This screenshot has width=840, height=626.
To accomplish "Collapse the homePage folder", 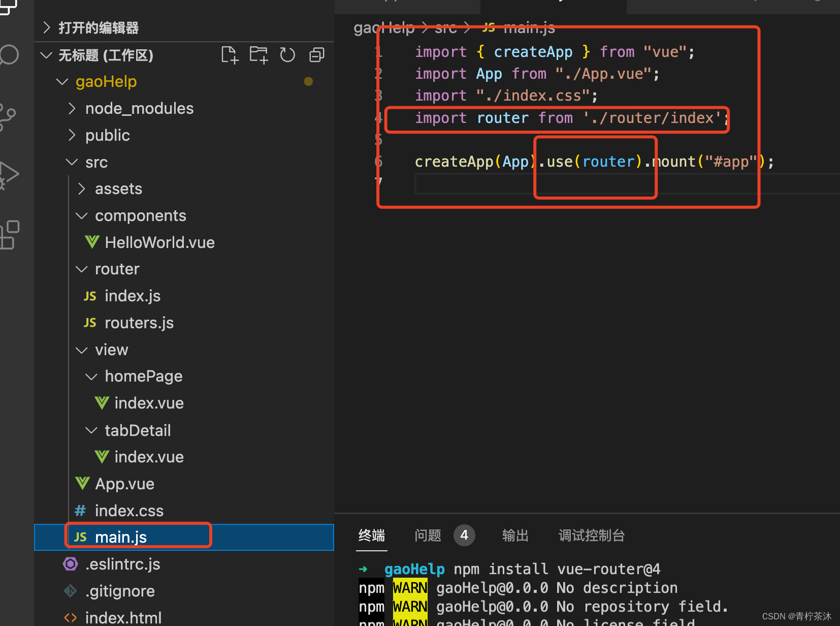I will [91, 376].
